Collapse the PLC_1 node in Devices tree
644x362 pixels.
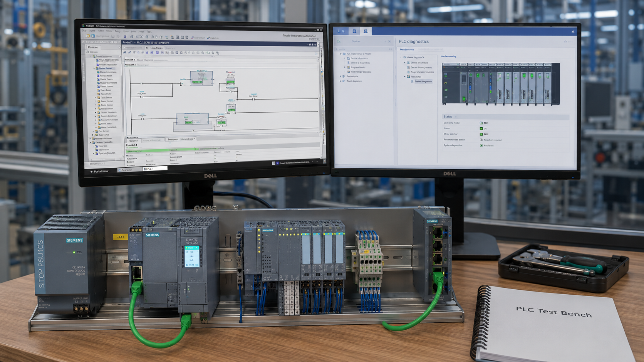(340, 54)
